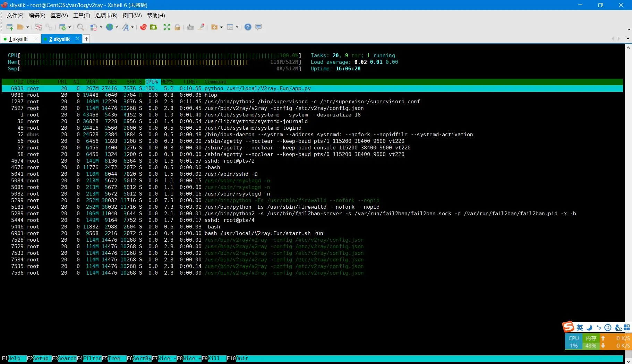Screen dimensions: 632x364
Task: Toggle full screen with green arrows icon
Action: (x=167, y=27)
